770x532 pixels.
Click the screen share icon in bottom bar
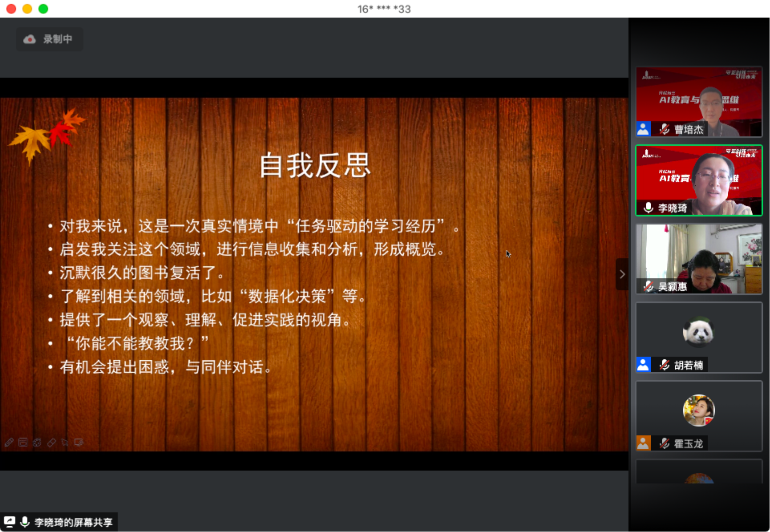(x=9, y=522)
